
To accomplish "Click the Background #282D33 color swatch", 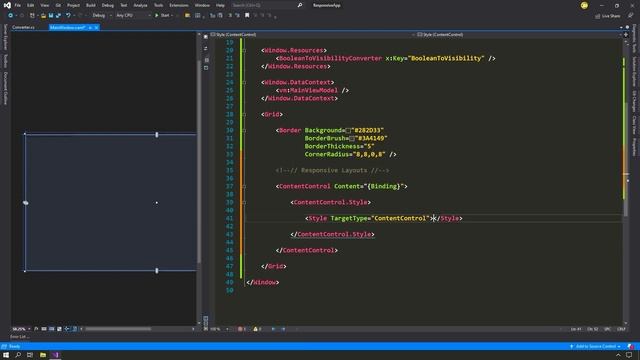I will coord(348,131).
